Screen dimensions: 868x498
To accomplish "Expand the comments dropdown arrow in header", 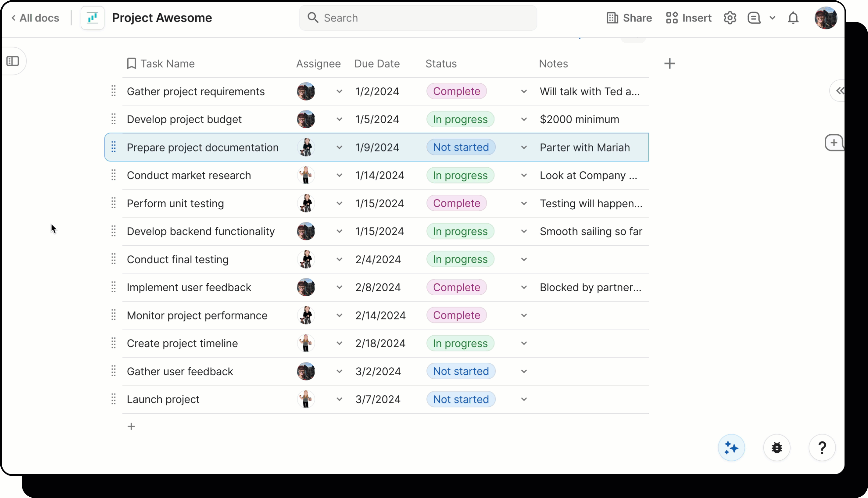I will pos(772,18).
